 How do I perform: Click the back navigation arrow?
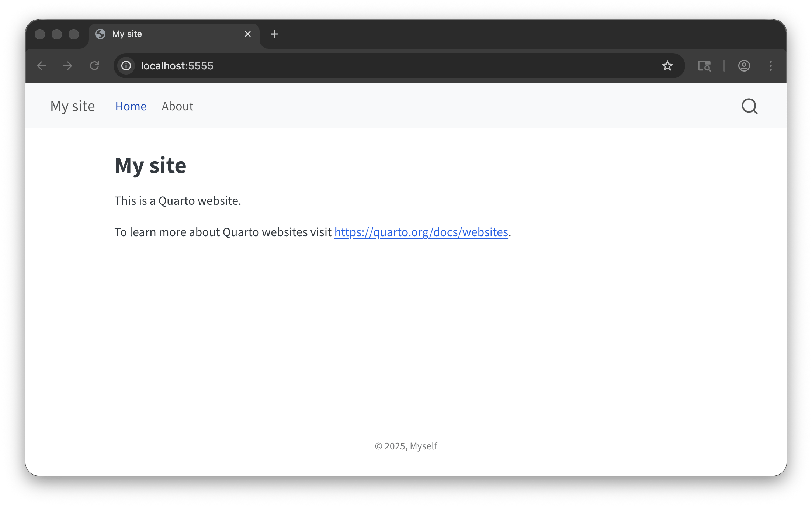41,66
